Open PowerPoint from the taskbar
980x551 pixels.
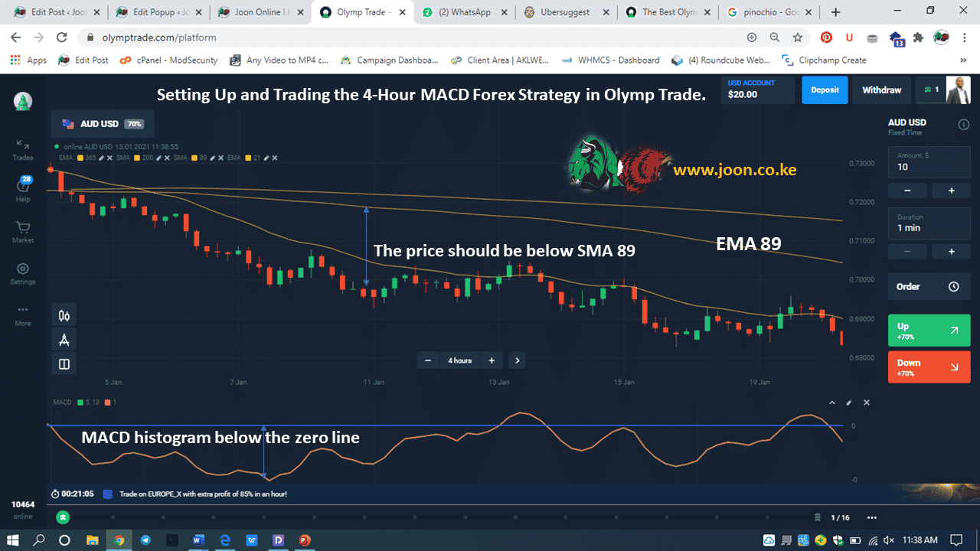click(x=305, y=540)
